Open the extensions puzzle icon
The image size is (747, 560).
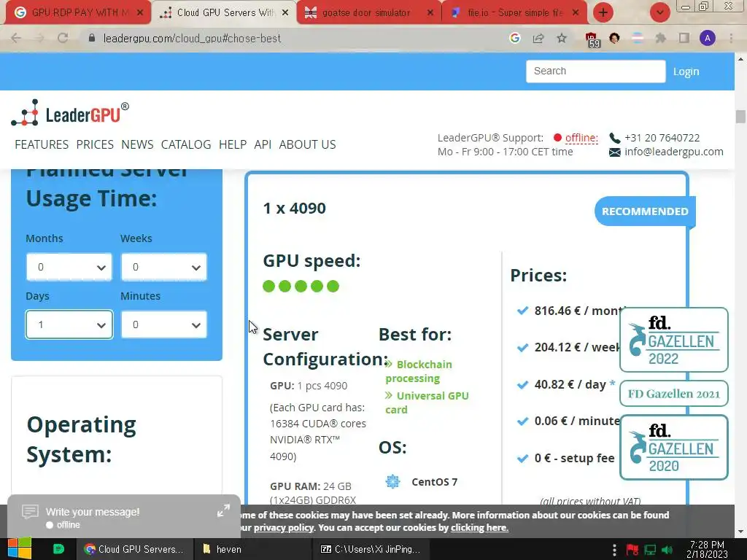click(660, 38)
